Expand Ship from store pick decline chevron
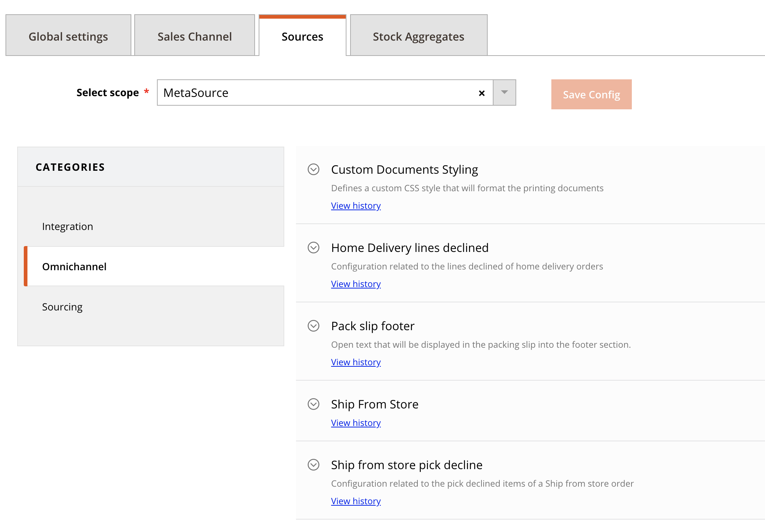The height and width of the screenshot is (532, 765). pyautogui.click(x=314, y=465)
